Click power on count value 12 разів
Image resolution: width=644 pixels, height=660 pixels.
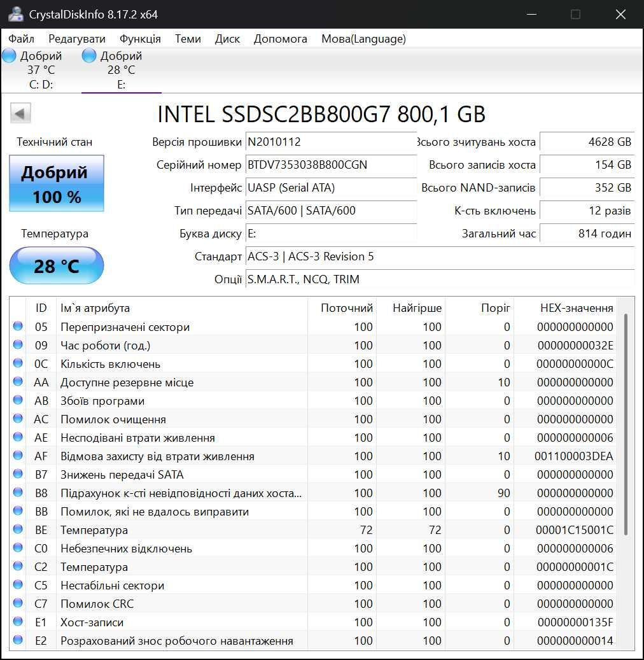point(587,211)
